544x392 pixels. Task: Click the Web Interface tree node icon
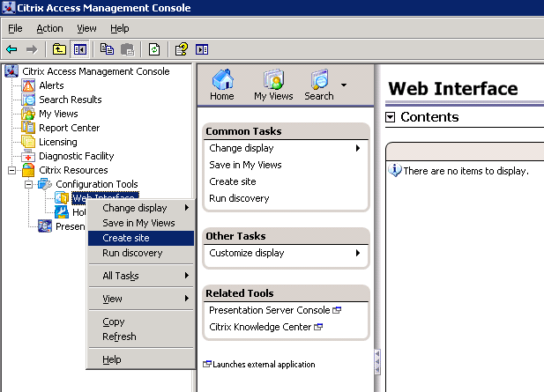pos(62,198)
